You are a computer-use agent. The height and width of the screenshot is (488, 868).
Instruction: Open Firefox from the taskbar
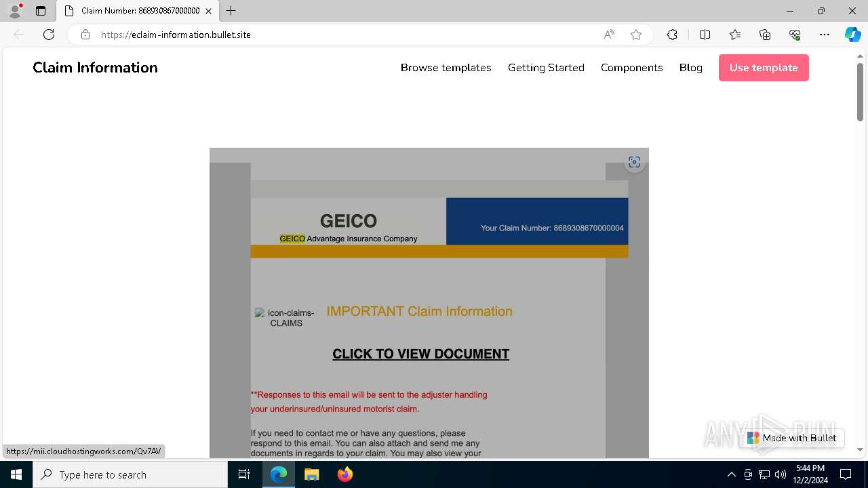tap(344, 474)
